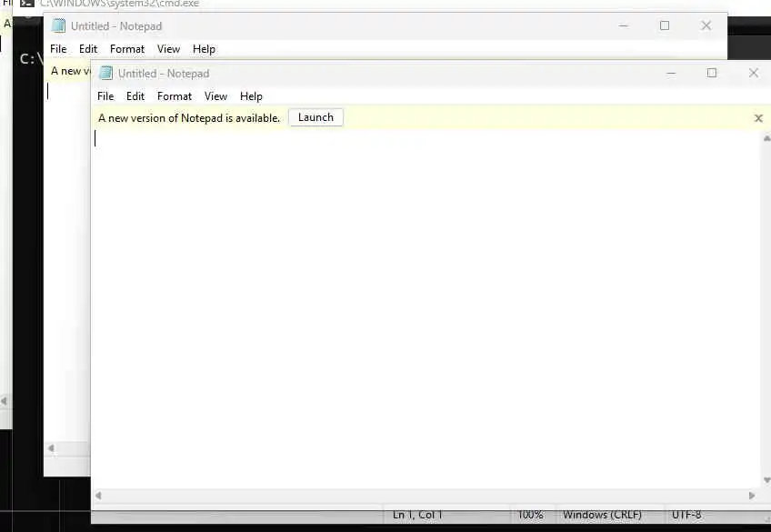Maximize the back Notepad window
The width and height of the screenshot is (771, 532).
[665, 25]
